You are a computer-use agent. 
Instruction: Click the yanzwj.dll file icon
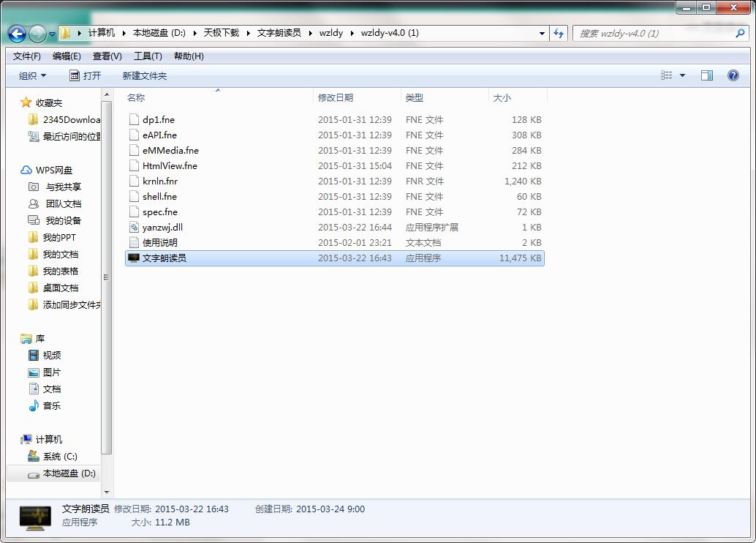[x=134, y=228]
